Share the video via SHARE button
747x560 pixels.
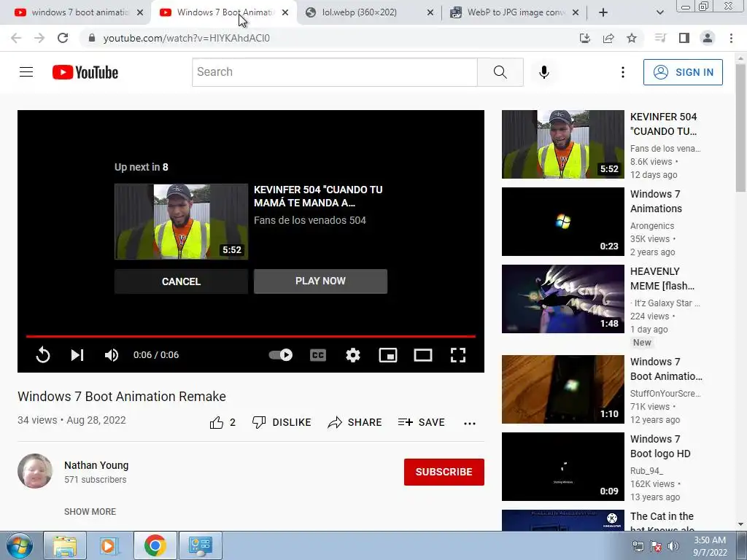[355, 422]
